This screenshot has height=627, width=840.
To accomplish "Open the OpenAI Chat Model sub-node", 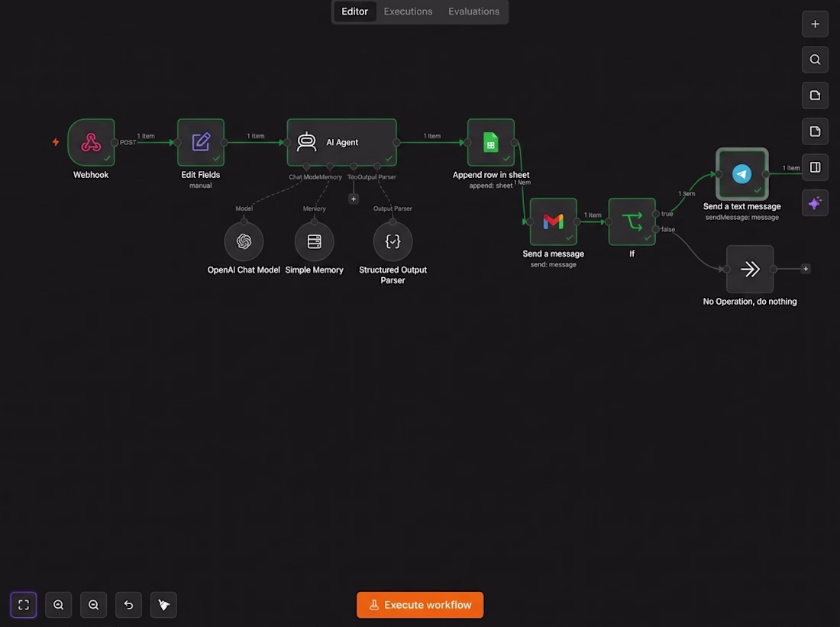I will (244, 241).
